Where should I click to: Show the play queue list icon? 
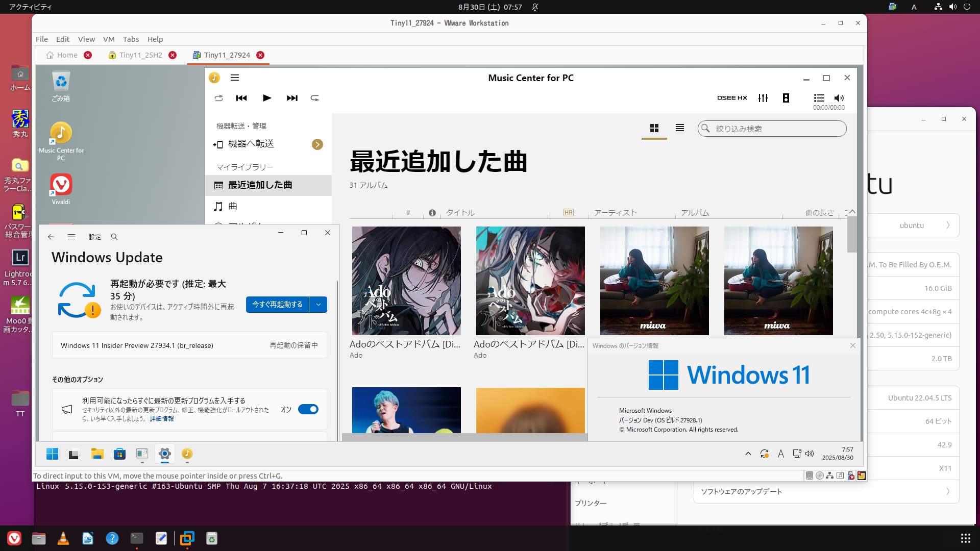(x=819, y=97)
